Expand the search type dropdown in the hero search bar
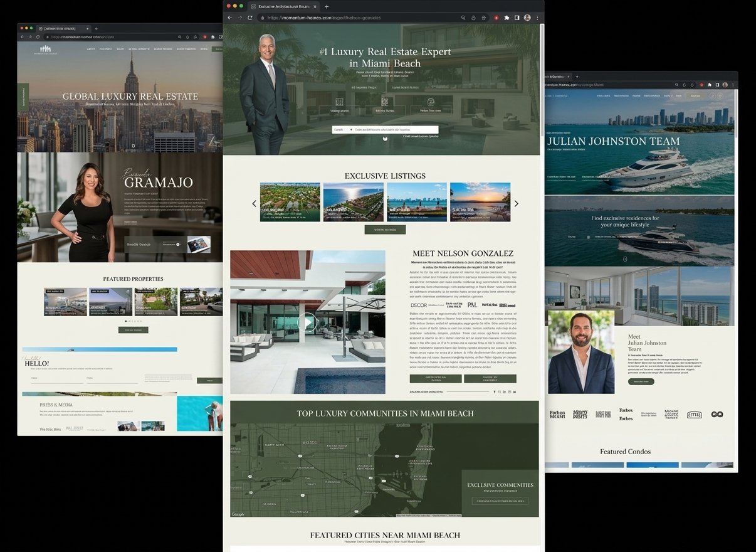 343,129
